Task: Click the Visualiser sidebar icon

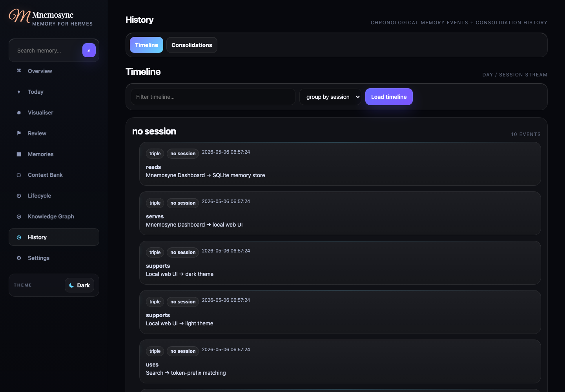Action: (x=19, y=113)
